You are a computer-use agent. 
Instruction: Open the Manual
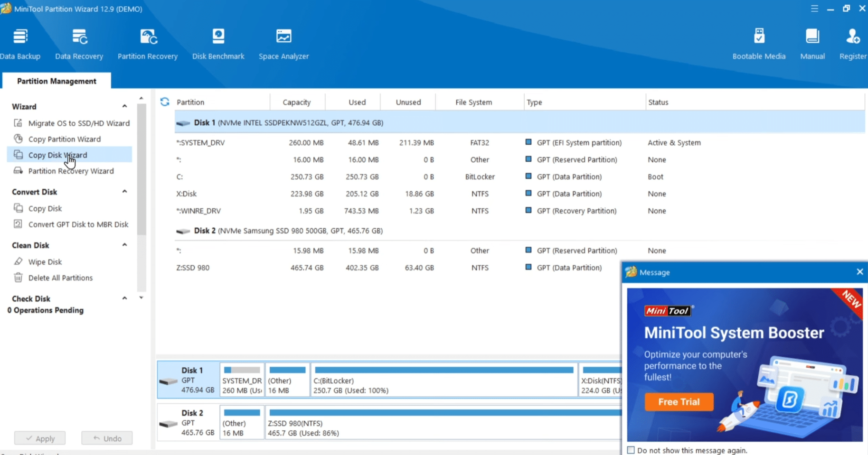pyautogui.click(x=812, y=43)
